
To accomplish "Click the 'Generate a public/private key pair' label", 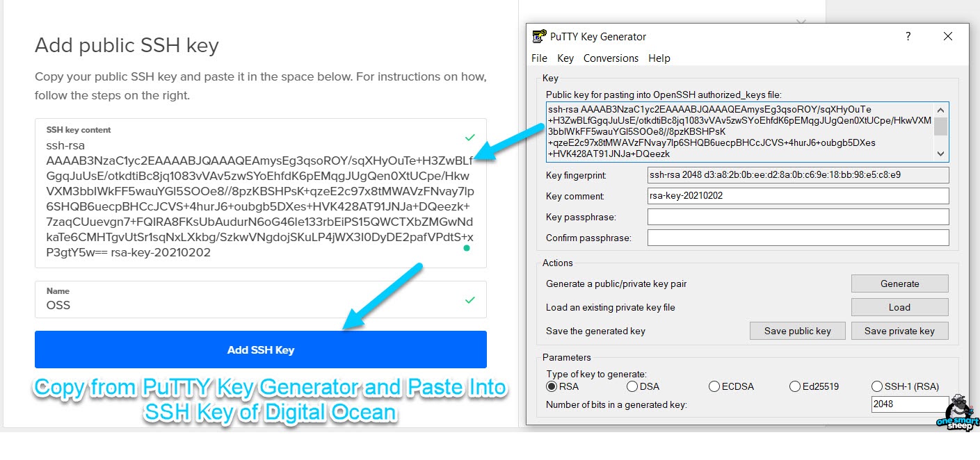I will click(616, 284).
